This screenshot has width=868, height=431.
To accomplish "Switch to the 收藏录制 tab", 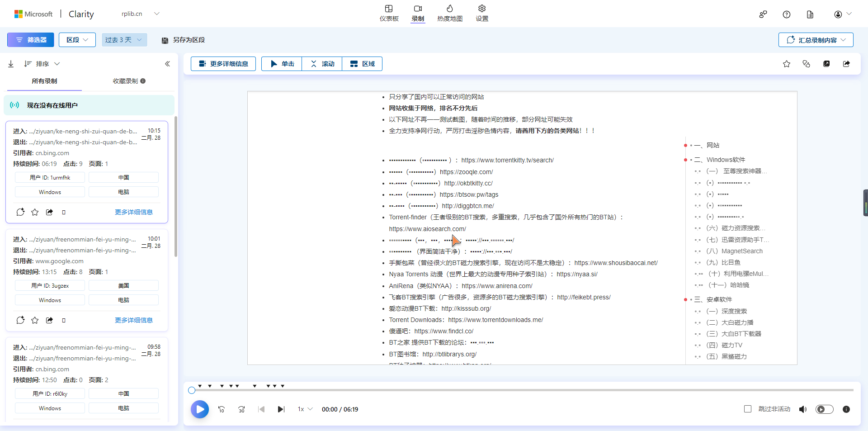I will point(125,81).
